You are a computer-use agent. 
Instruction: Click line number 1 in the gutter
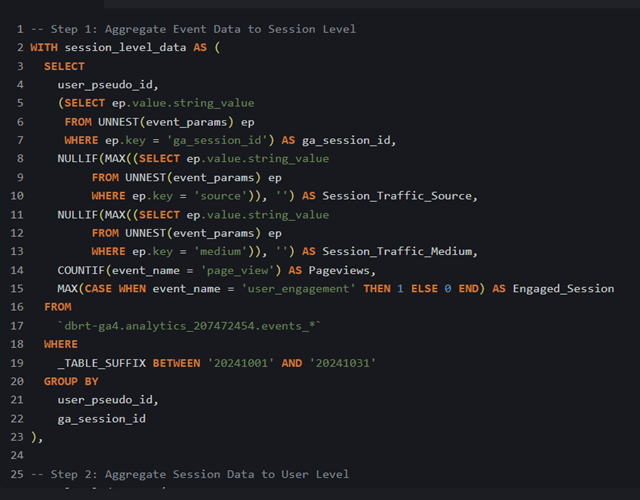[20, 29]
